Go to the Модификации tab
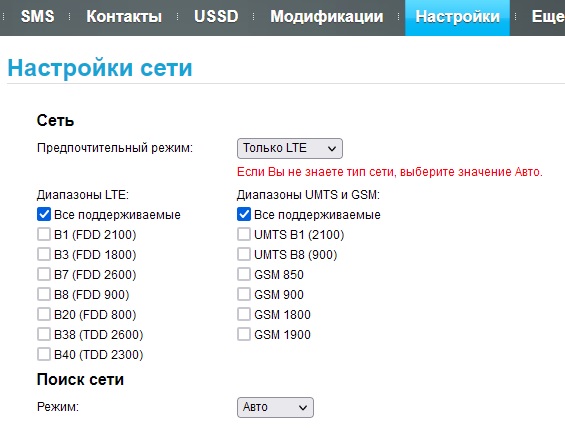The width and height of the screenshot is (565, 431). [327, 17]
